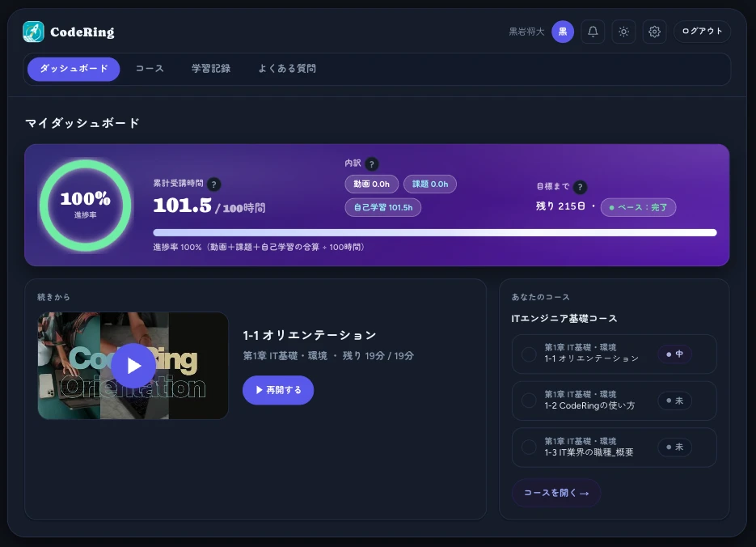Click the 101.5 / 100時間 value
The width and height of the screenshot is (756, 547).
click(209, 206)
